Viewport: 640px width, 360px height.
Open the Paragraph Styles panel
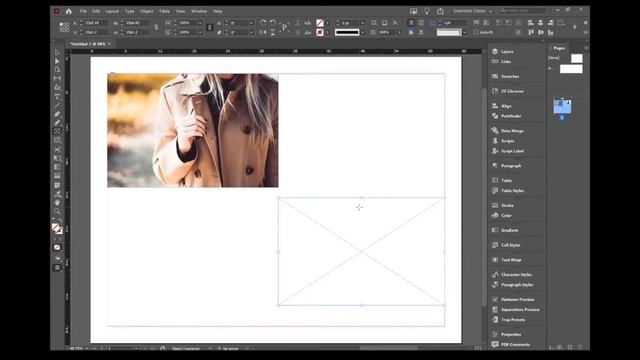tap(517, 284)
